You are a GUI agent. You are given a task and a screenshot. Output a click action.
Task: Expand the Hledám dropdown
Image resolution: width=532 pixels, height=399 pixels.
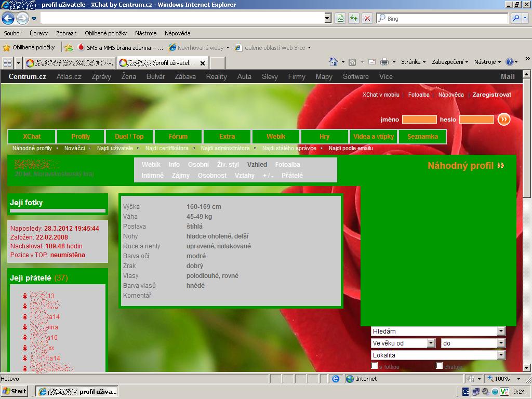[501, 331]
